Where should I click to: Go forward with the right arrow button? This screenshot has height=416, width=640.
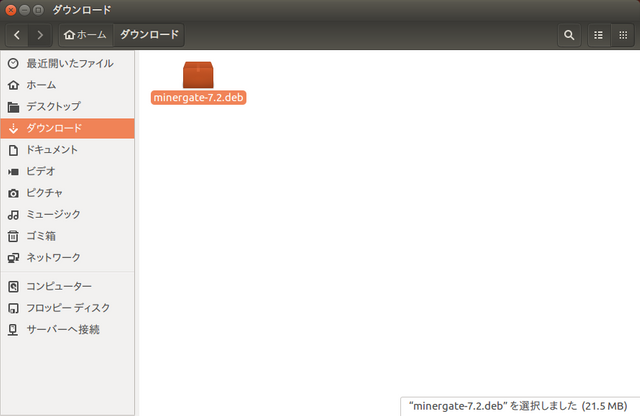pos(40,35)
